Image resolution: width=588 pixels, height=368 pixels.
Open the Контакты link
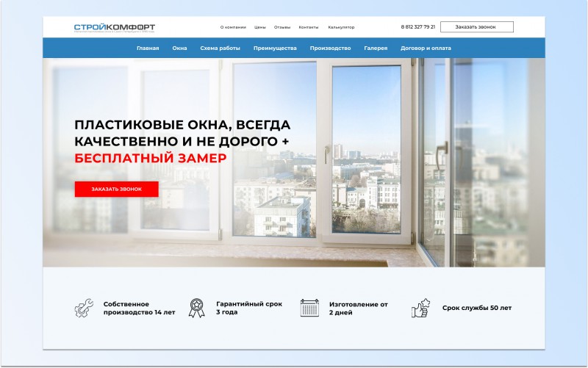(x=308, y=27)
